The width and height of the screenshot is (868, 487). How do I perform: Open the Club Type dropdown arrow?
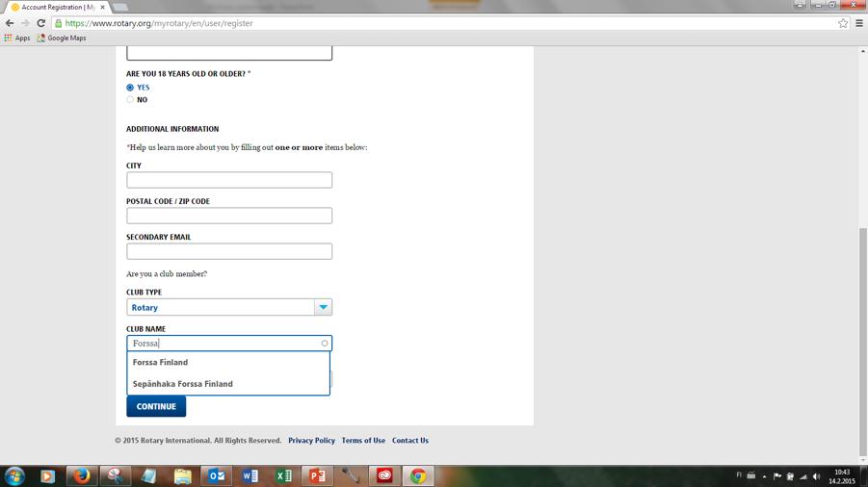point(323,307)
